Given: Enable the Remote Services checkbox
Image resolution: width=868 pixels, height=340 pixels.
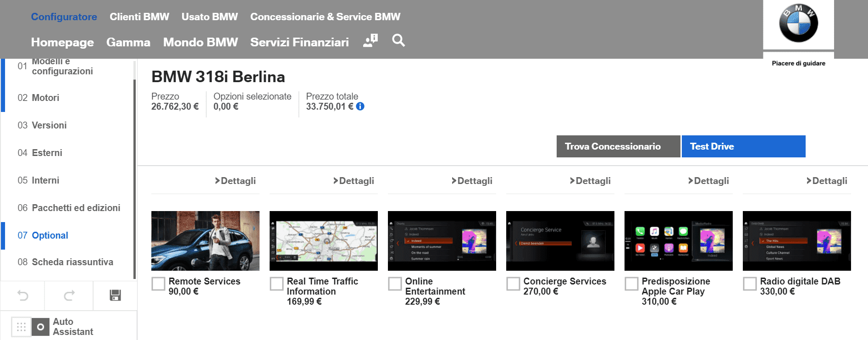Looking at the screenshot, I should tap(159, 284).
